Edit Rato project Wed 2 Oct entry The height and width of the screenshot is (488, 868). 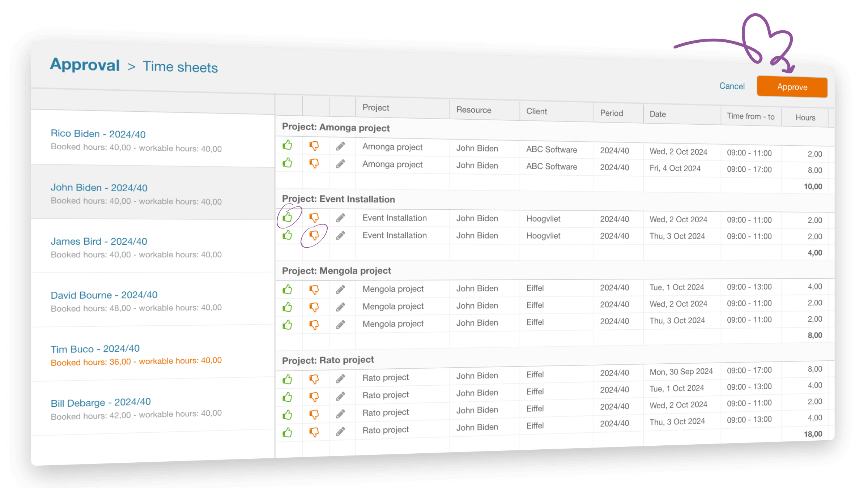[x=340, y=414]
